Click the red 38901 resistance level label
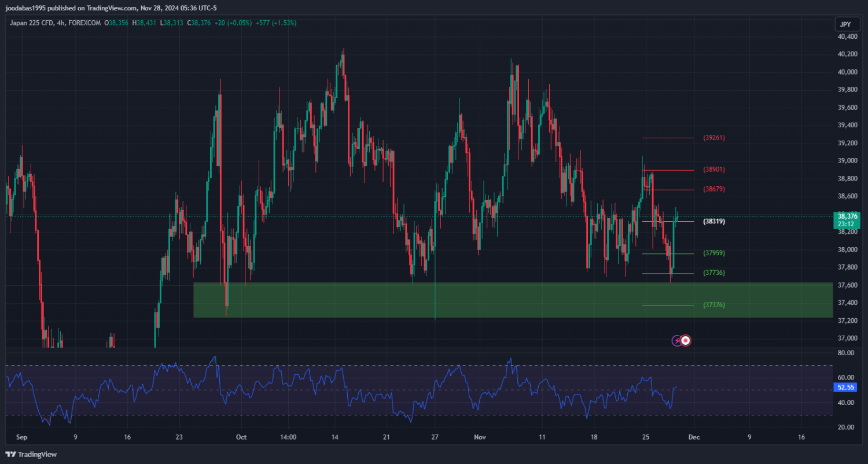This screenshot has width=868, height=464. pyautogui.click(x=714, y=170)
